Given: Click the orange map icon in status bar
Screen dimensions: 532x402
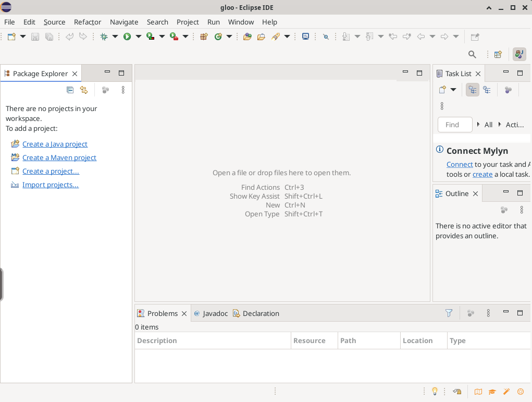Looking at the screenshot, I should click(x=478, y=392).
